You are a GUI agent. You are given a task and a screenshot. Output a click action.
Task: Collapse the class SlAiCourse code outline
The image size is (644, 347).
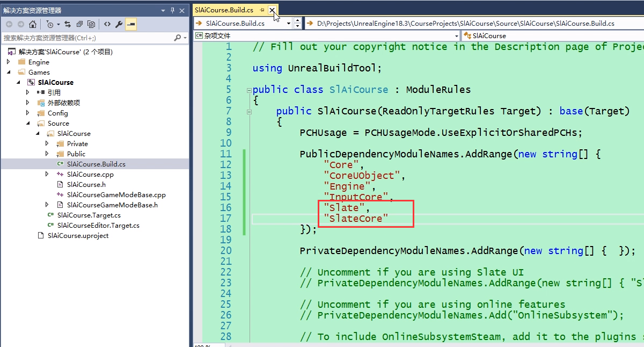(248, 90)
